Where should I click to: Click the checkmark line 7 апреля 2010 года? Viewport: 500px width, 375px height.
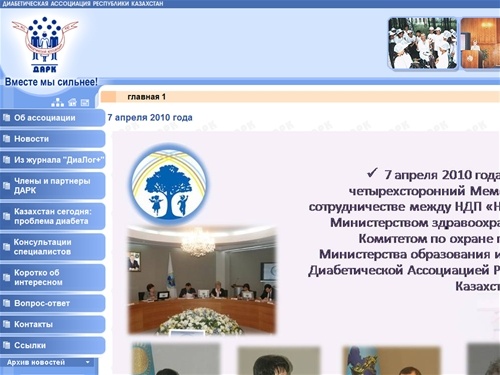pos(433,175)
